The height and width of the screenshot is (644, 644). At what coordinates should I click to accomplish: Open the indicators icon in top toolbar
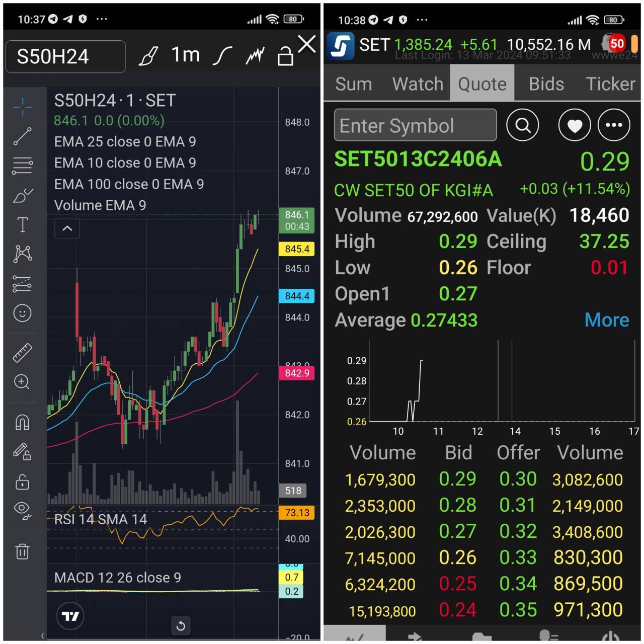pos(255,56)
